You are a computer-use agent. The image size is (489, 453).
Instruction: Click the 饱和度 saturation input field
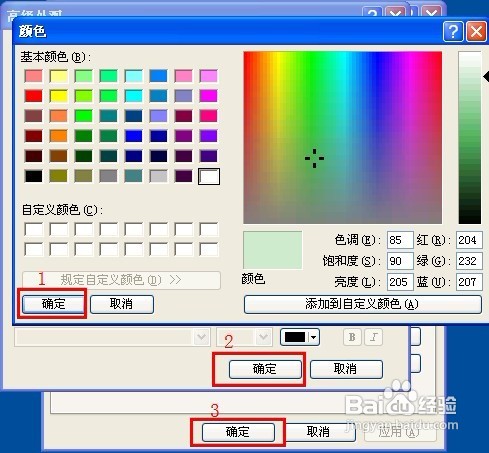coord(400,261)
